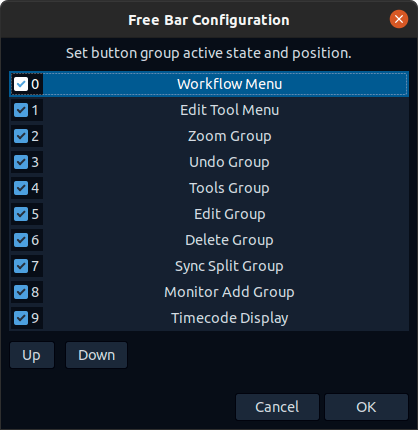
Task: Select the Undo Group row
Action: (x=209, y=162)
